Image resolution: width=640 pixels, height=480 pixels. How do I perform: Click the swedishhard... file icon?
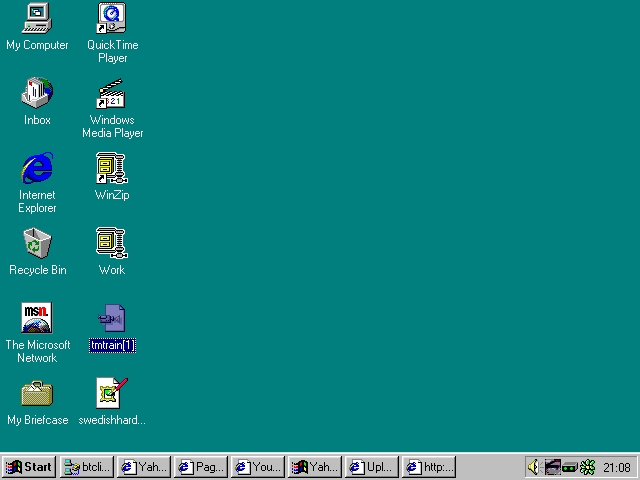(x=112, y=394)
